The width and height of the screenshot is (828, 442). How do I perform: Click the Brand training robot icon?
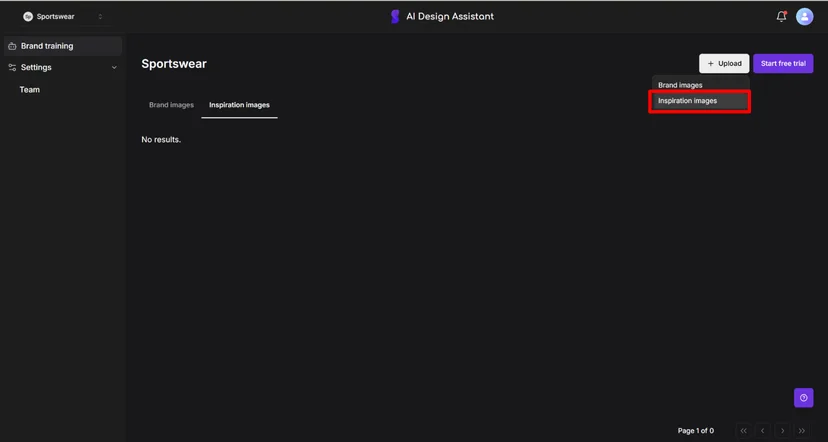pos(12,46)
